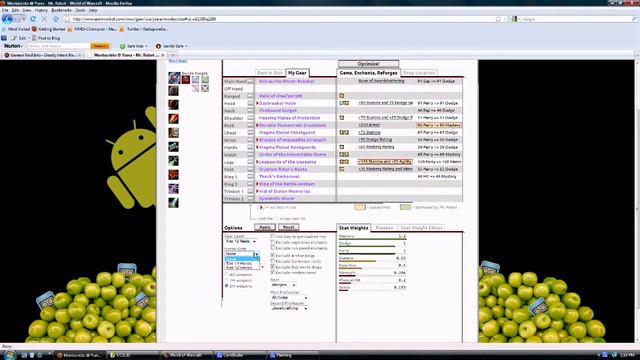Click the gem icon in the Feet row
This screenshot has width=640, height=360.
342,169
